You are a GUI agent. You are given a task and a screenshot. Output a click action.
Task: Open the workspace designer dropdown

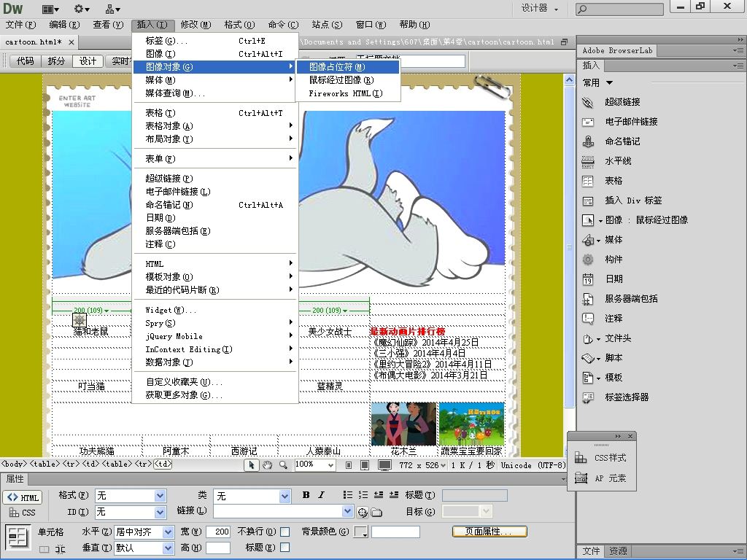[x=540, y=9]
